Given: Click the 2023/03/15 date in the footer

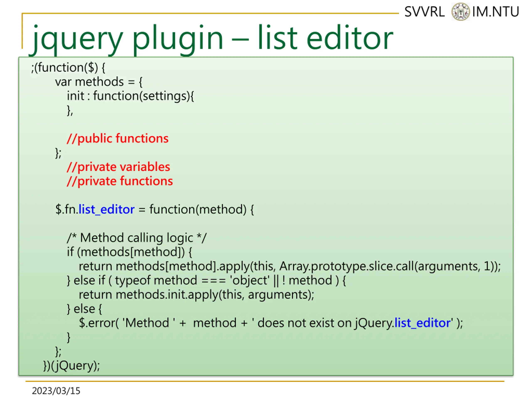Looking at the screenshot, I should point(56,390).
